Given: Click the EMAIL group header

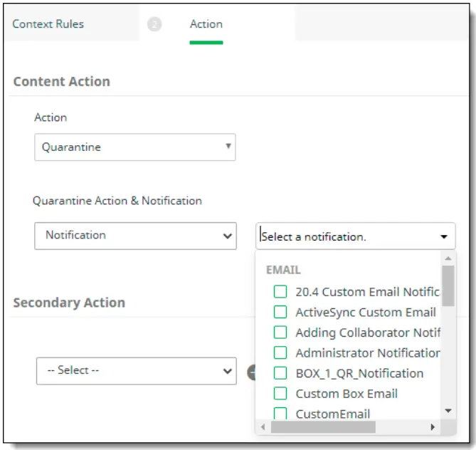Looking at the screenshot, I should point(283,270).
